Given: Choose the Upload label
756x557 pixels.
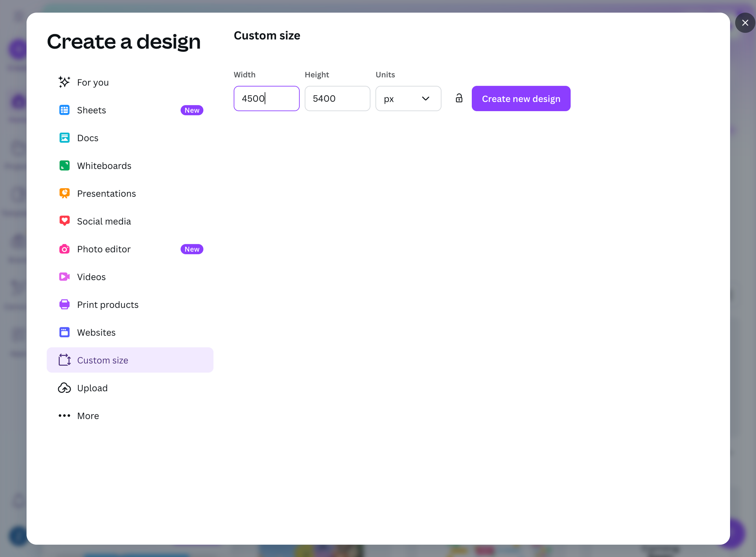Looking at the screenshot, I should click(92, 388).
